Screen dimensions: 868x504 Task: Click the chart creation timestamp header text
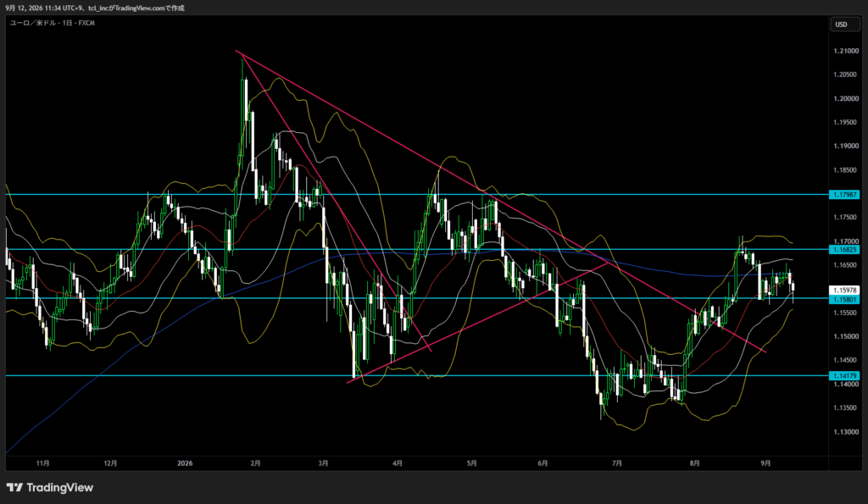[95, 8]
